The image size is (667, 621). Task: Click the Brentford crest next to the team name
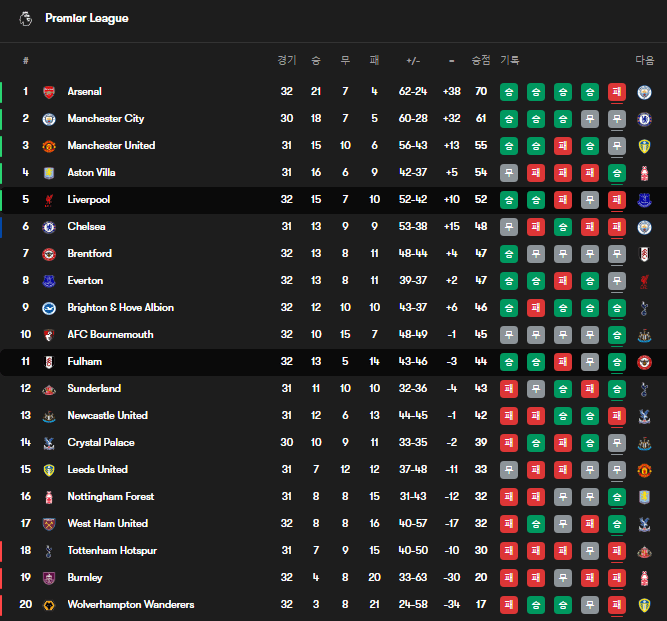48,254
